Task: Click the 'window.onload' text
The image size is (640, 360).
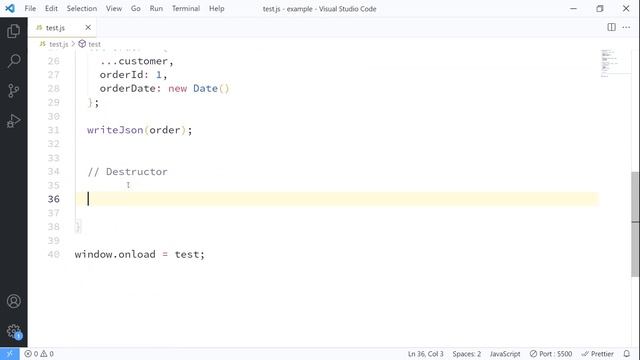Action: point(115,254)
